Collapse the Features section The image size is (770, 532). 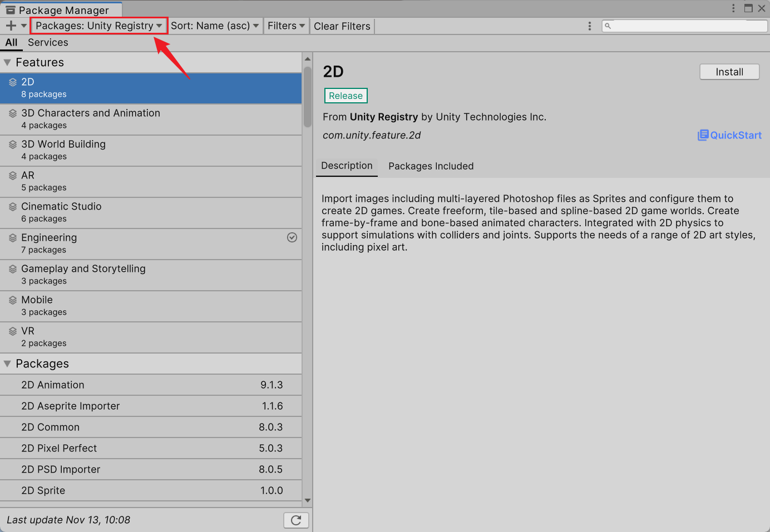pyautogui.click(x=7, y=63)
